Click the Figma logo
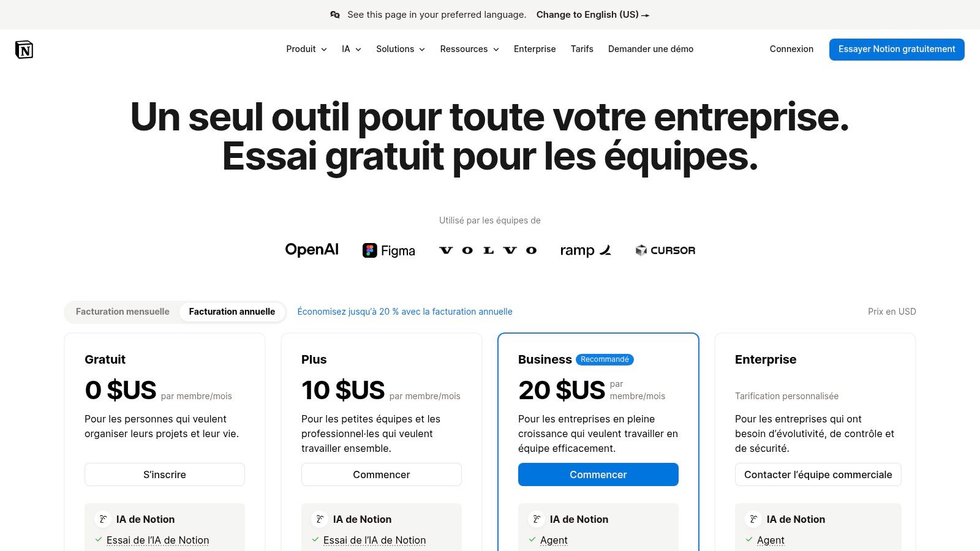Viewport: 980px width, 551px height. point(389,250)
